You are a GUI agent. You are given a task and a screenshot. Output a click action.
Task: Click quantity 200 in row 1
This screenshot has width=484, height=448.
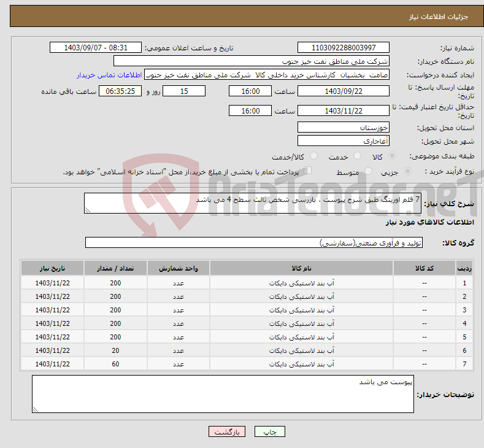pos(115,283)
